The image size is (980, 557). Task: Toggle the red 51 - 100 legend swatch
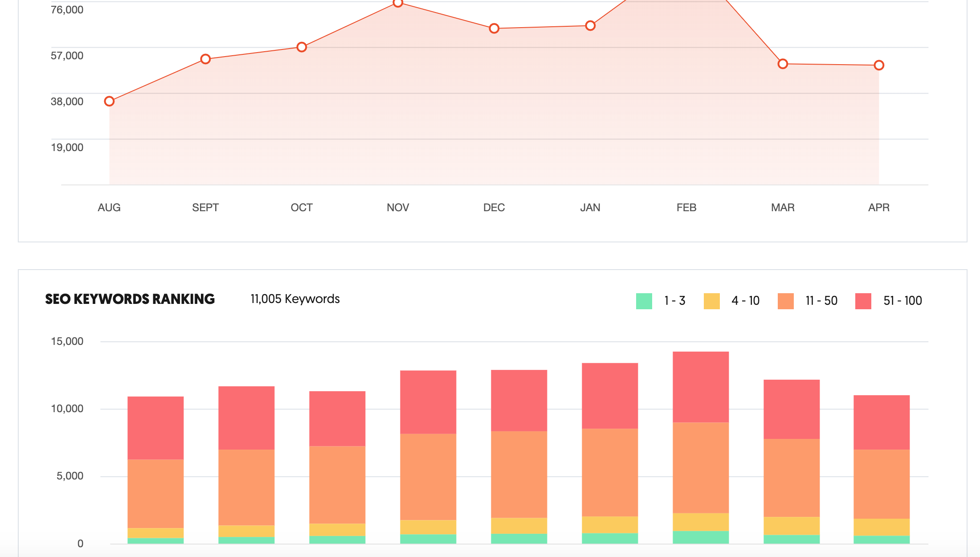point(863,301)
